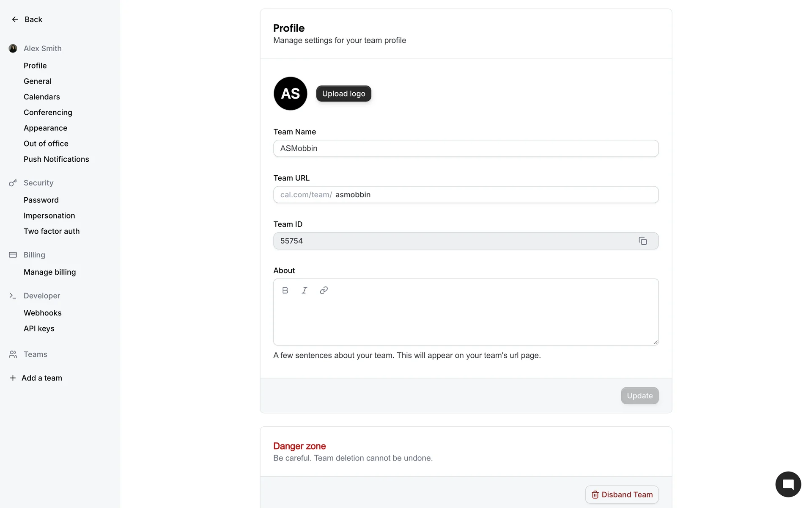Click the Bold formatting icon
Viewport: 812px width, 508px height.
tap(285, 290)
